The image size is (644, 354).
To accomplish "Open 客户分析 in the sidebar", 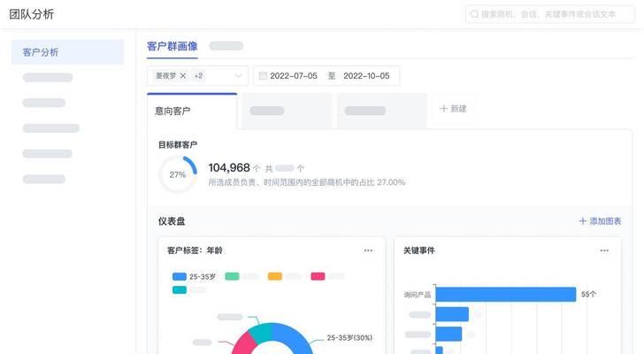I will (67, 52).
